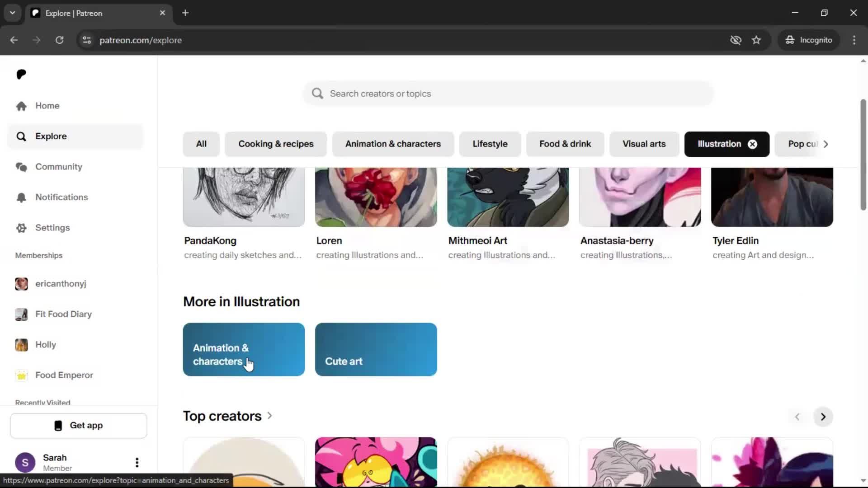The height and width of the screenshot is (488, 868).
Task: Select the All category chip
Action: coord(201,144)
